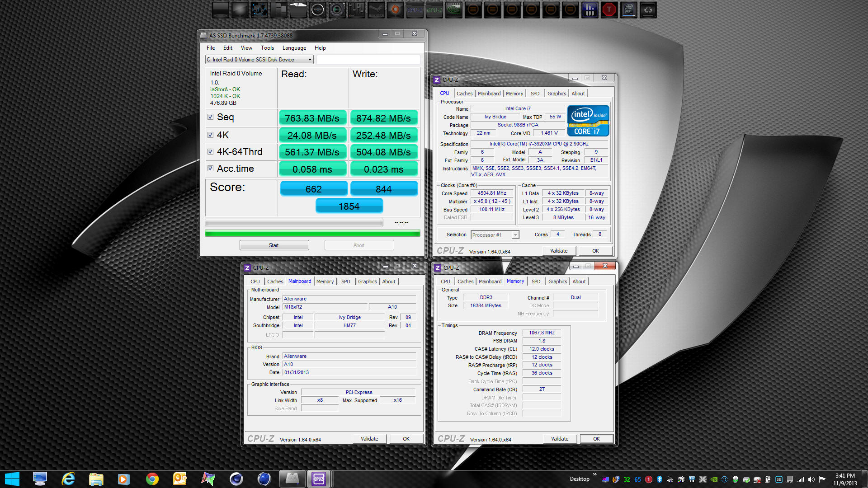Open the GPU-Z icon in the top dock

coord(434,9)
